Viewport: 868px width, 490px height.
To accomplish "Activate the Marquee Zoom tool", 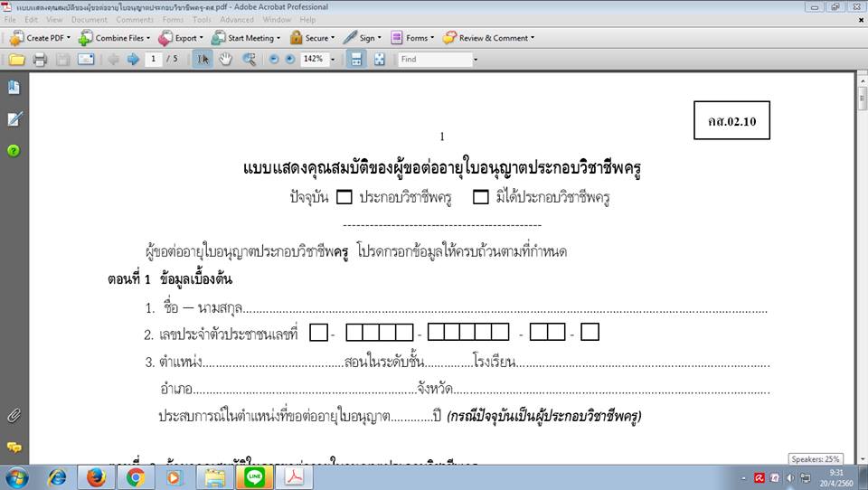I will click(x=249, y=60).
